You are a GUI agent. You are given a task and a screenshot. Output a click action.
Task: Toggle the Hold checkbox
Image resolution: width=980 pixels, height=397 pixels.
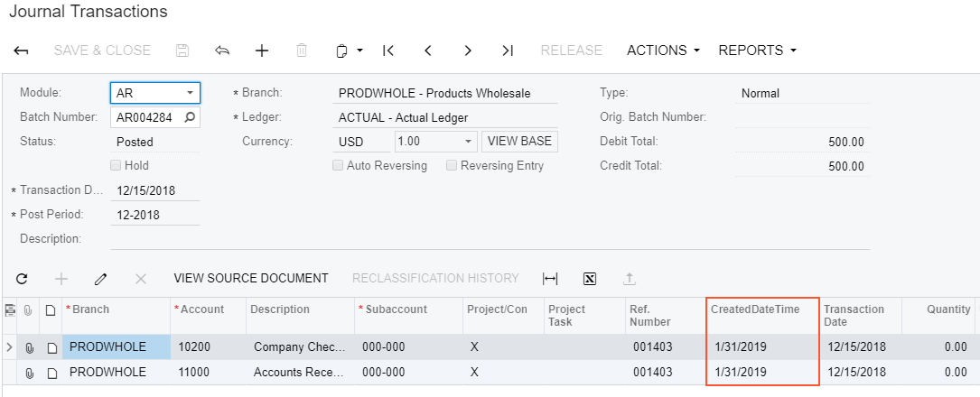pyautogui.click(x=116, y=166)
